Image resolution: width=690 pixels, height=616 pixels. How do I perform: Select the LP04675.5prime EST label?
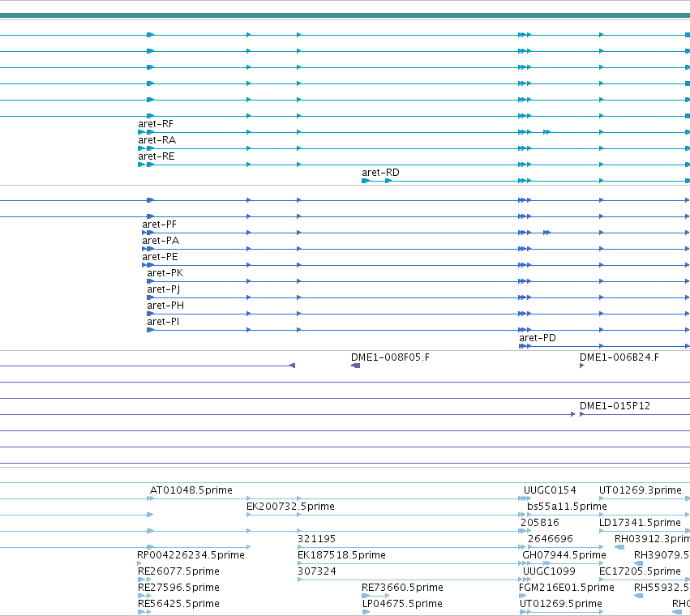(x=402, y=604)
